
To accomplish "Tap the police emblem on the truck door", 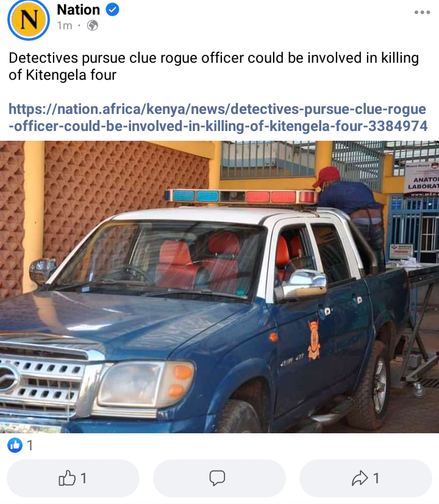I will (314, 339).
